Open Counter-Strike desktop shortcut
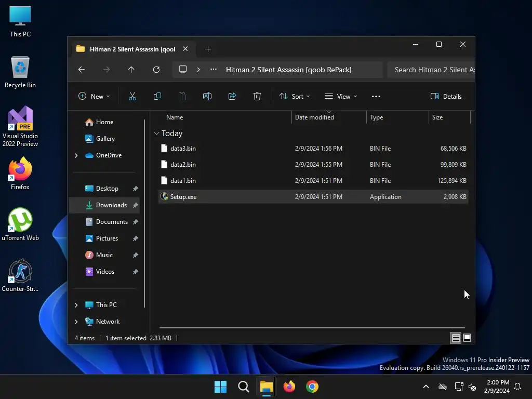The image size is (532, 399). click(20, 275)
